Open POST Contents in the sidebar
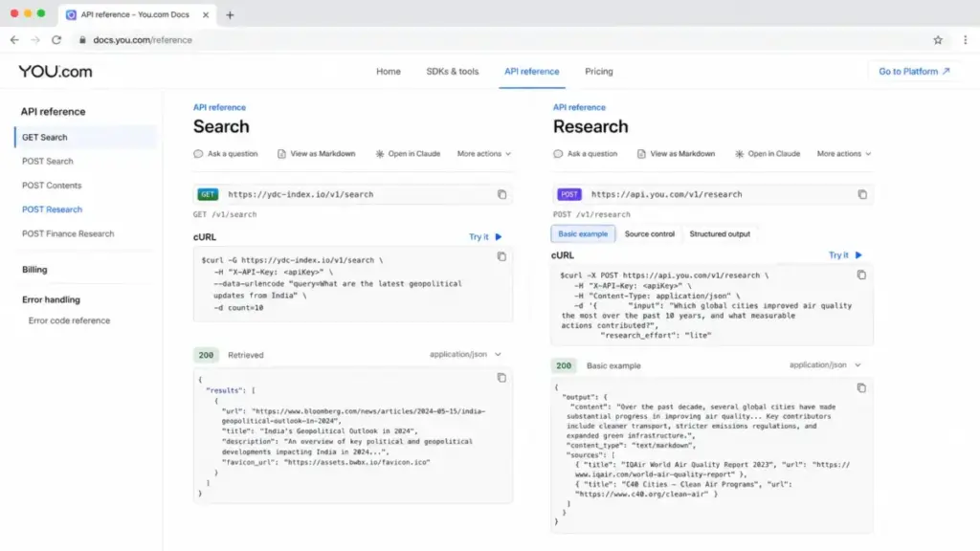Screen dimensions: 980x551 click(x=52, y=186)
